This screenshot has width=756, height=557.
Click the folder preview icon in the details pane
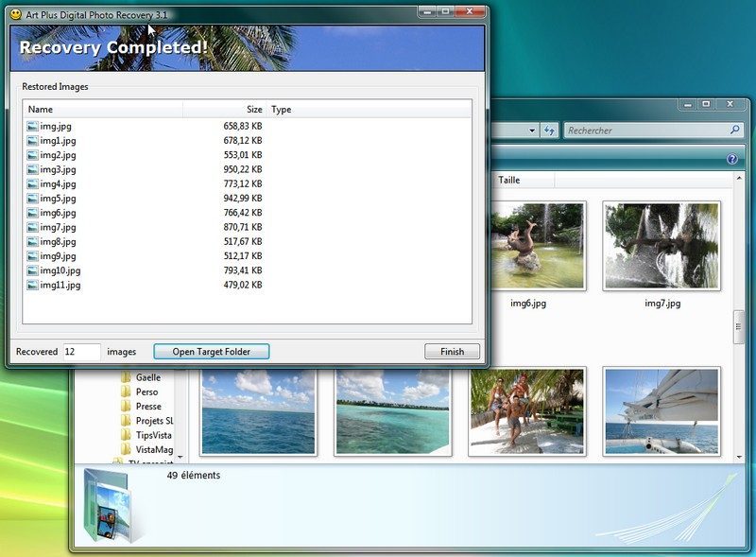112,505
